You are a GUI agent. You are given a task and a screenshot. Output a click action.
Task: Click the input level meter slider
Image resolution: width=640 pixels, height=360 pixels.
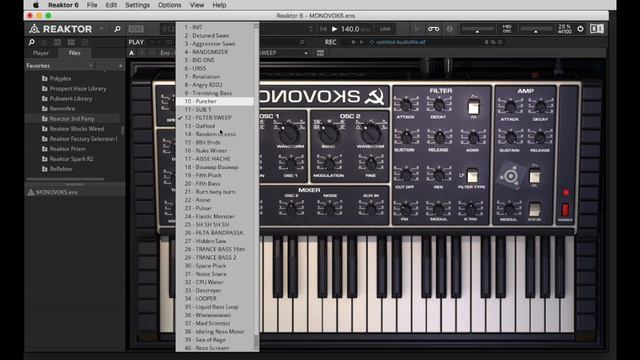(477, 29)
